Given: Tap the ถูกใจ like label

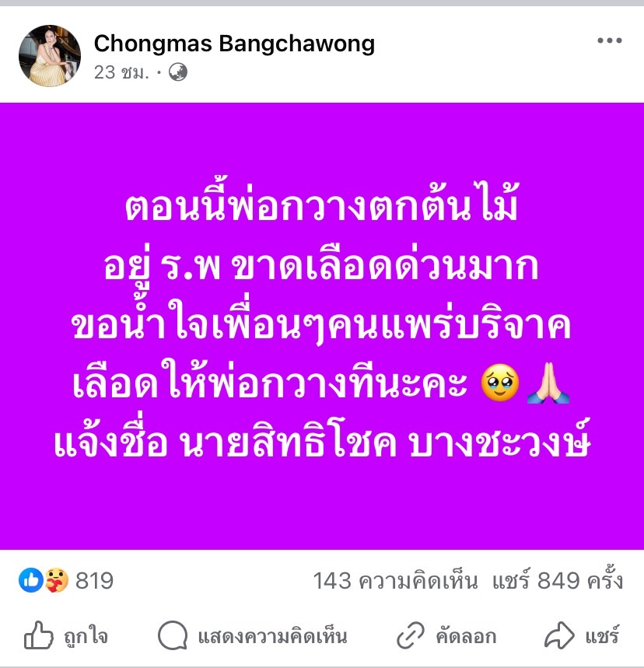Looking at the screenshot, I should click(86, 636).
